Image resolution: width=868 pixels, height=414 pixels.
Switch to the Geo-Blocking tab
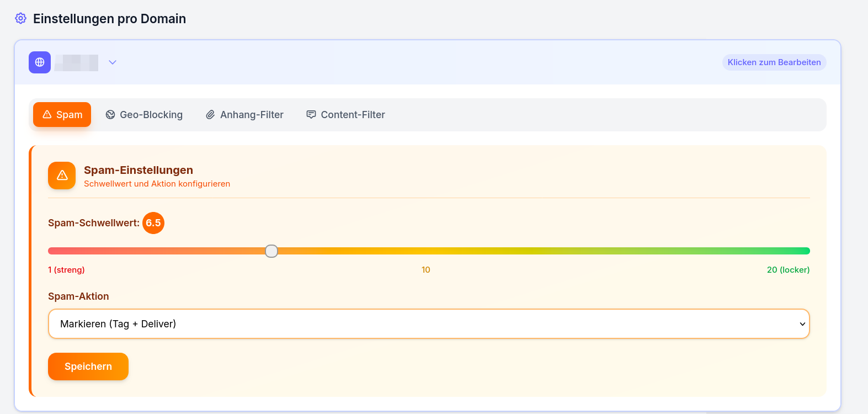pos(145,115)
